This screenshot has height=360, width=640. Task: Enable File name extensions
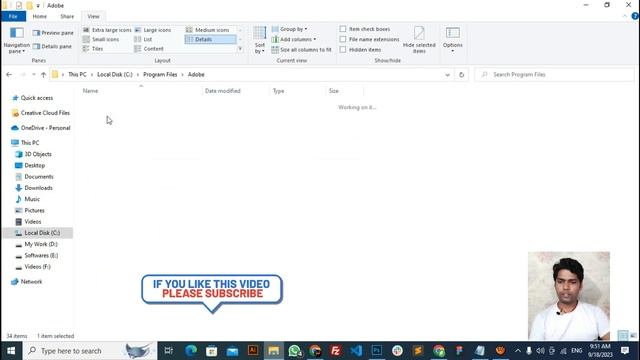point(343,39)
